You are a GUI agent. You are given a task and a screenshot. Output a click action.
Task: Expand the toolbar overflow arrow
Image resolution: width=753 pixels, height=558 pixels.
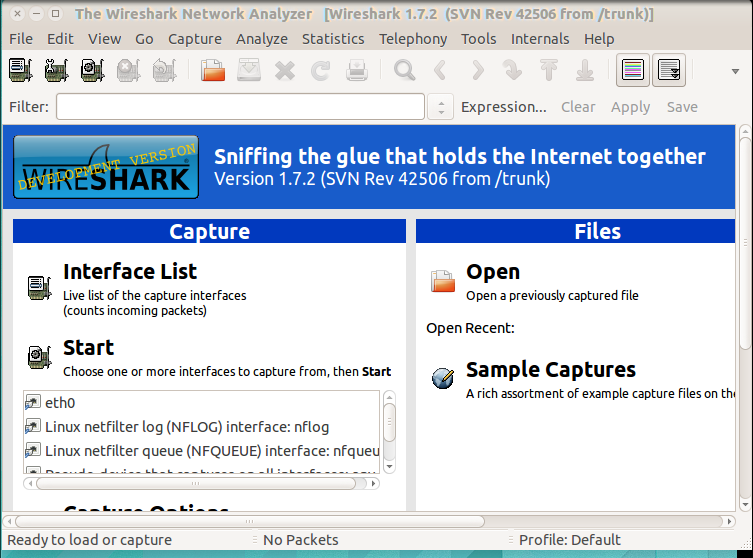coord(735,71)
